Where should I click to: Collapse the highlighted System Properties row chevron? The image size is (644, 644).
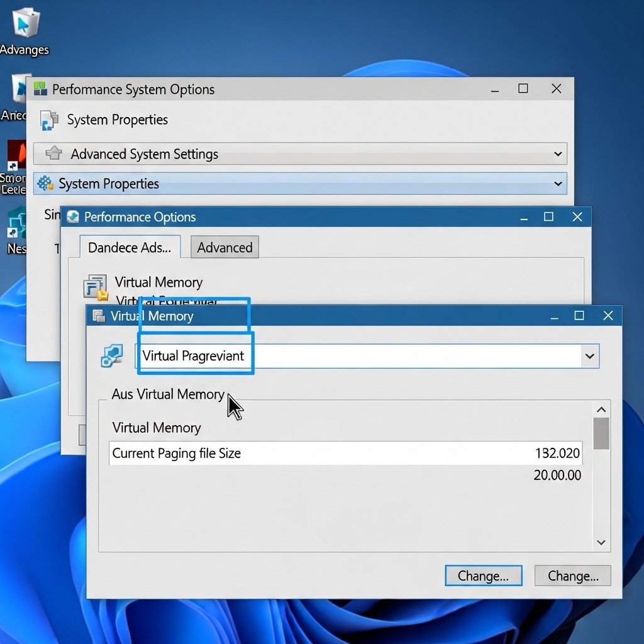pos(557,184)
